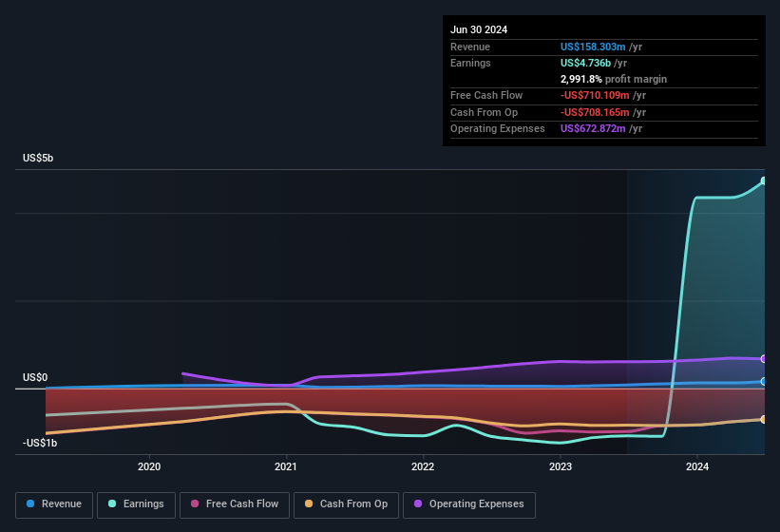Image resolution: width=780 pixels, height=532 pixels.
Task: Click the Revenue endpoint marker on the chart
Action: click(x=764, y=382)
